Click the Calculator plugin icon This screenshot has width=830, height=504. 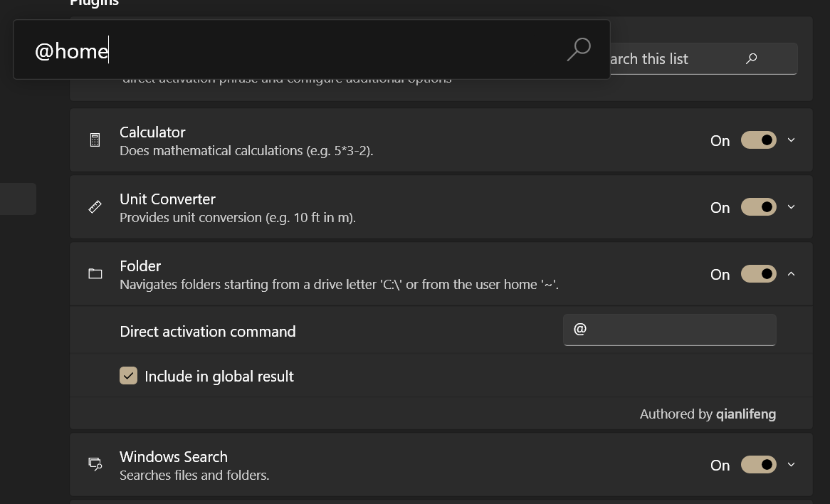coord(95,140)
